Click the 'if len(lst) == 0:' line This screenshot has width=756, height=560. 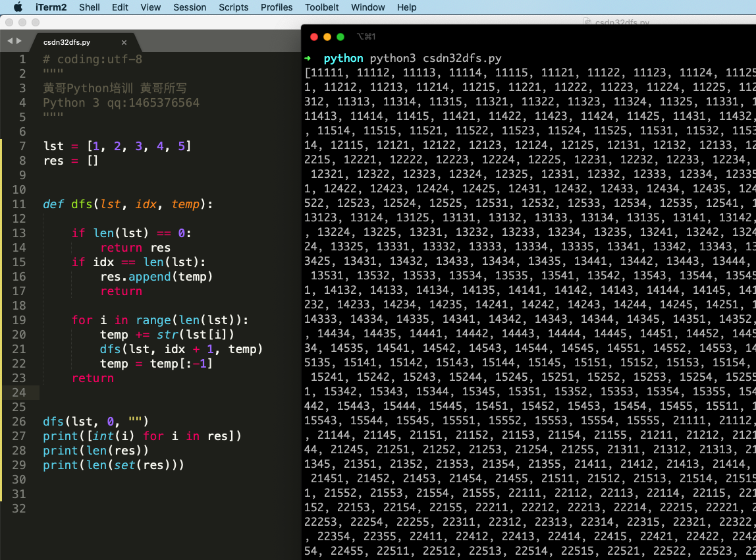[x=131, y=233]
